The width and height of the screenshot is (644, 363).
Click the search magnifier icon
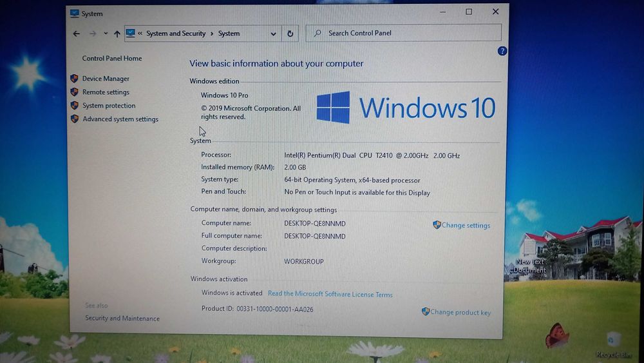point(317,33)
